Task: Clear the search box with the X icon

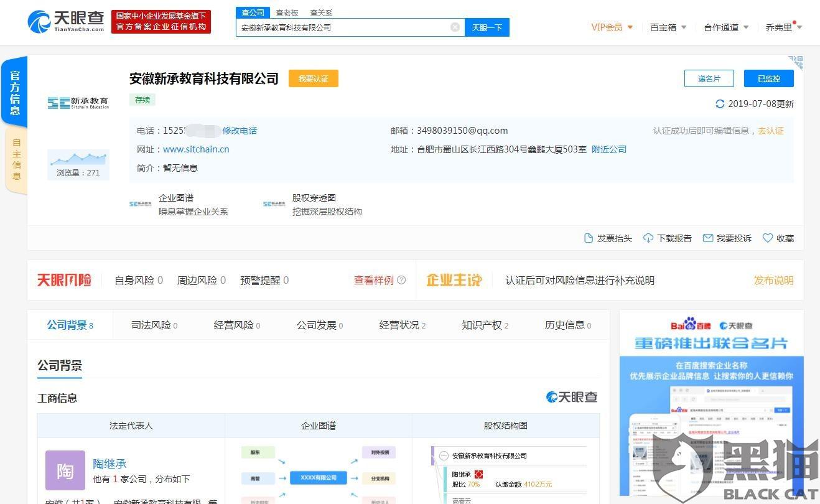Action: [x=455, y=27]
